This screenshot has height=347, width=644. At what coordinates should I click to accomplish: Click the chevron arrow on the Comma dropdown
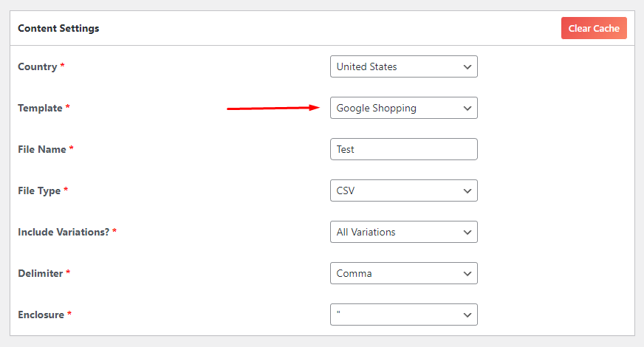coord(467,273)
